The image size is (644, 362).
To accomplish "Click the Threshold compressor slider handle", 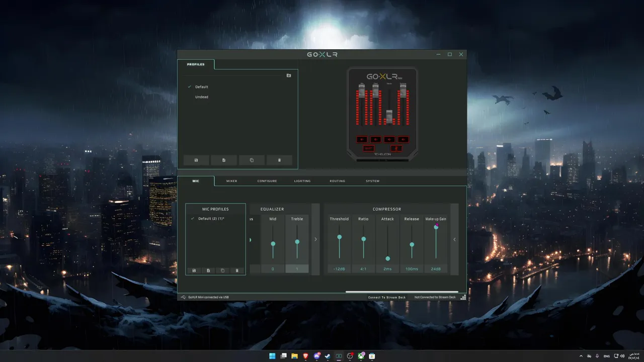I will 340,237.
